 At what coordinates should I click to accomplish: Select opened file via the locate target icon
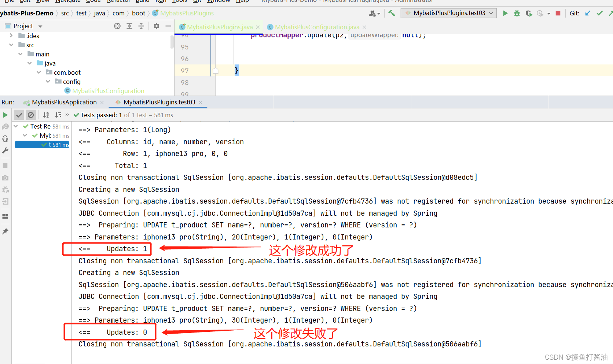pyautogui.click(x=117, y=26)
